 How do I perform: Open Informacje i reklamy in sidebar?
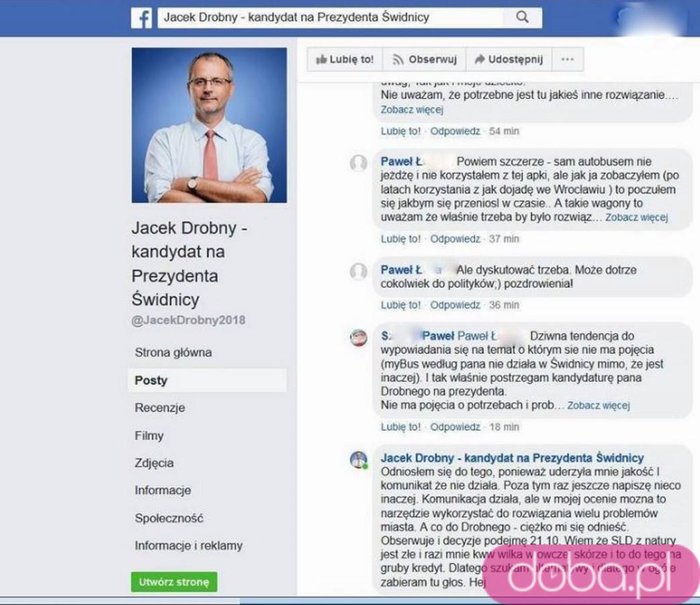pyautogui.click(x=188, y=546)
